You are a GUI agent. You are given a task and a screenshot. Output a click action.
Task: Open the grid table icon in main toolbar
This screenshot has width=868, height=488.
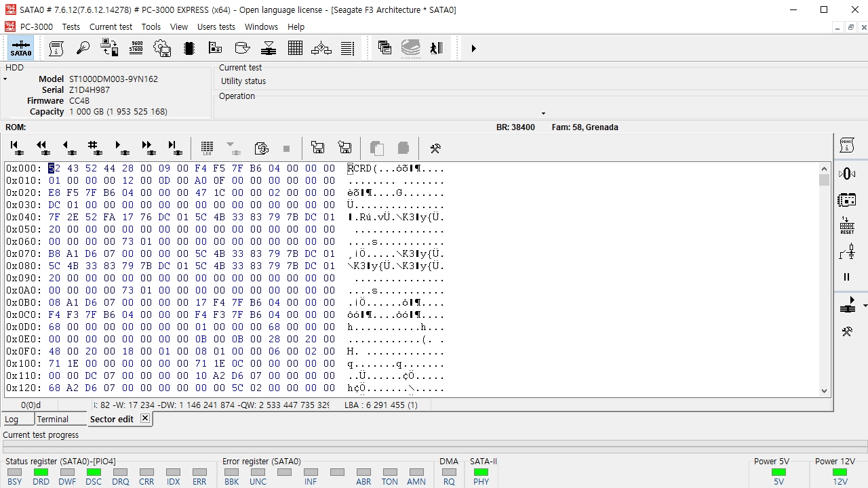pos(295,48)
